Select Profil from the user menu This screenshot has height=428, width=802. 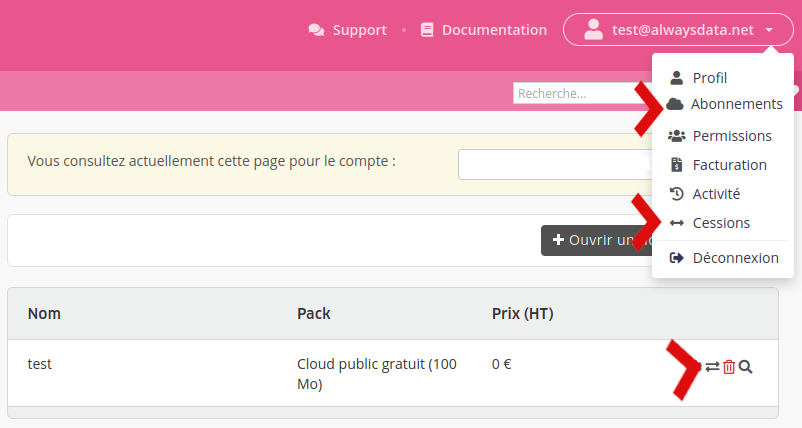pos(709,78)
